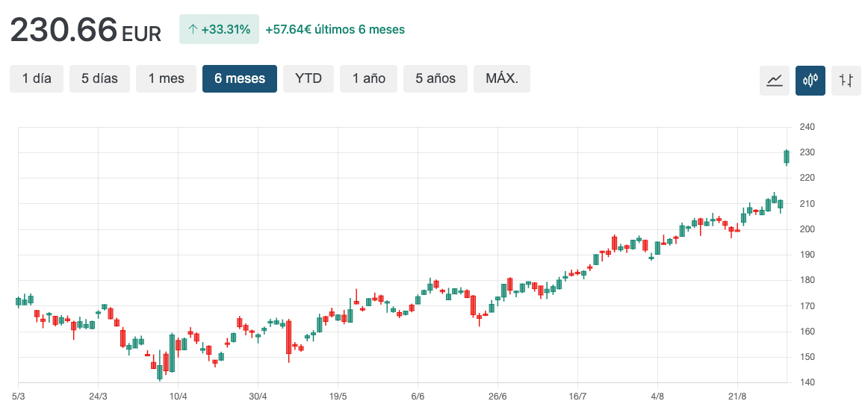The height and width of the screenshot is (407, 868).
Task: Click the +33.31% change badge
Action: pos(219,30)
